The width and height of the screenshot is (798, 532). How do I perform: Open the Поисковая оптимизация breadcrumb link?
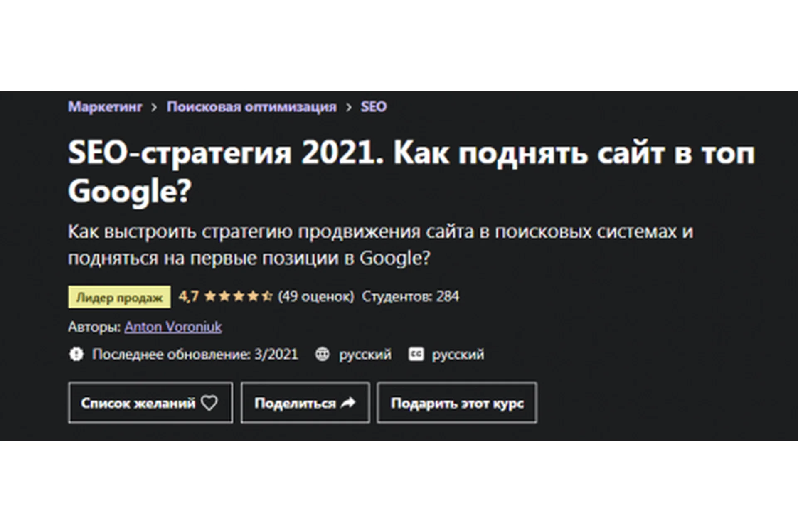(x=251, y=107)
